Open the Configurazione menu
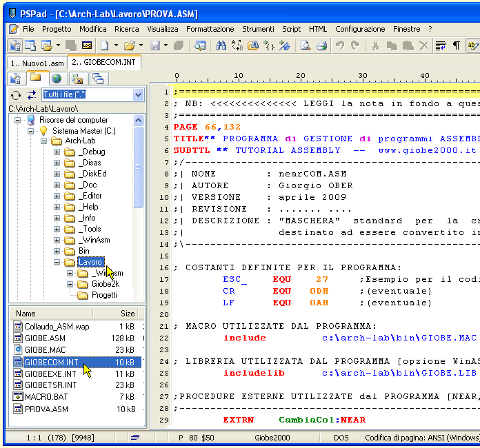This screenshot has width=480, height=448. pos(360,29)
